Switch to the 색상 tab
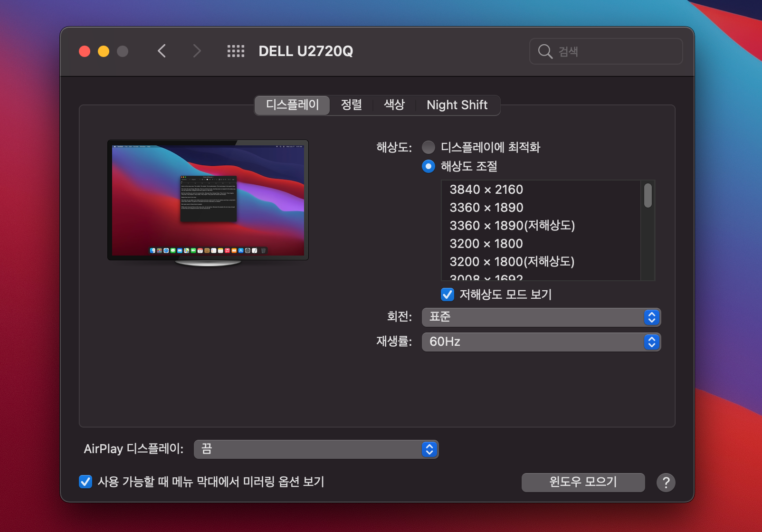 pos(394,105)
